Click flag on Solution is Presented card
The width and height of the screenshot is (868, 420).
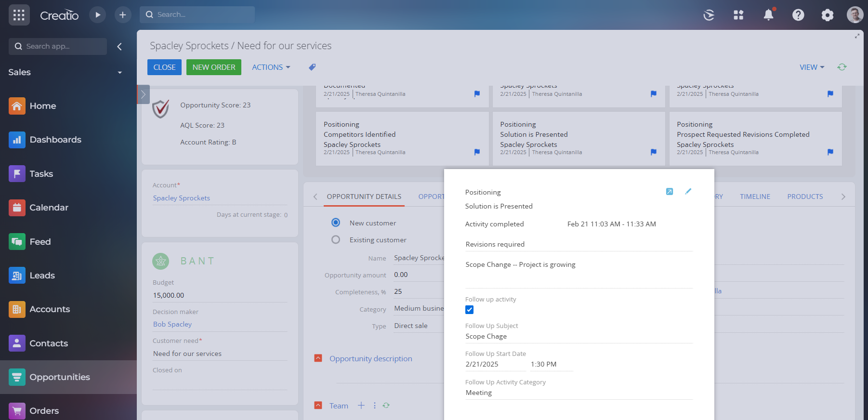(654, 152)
